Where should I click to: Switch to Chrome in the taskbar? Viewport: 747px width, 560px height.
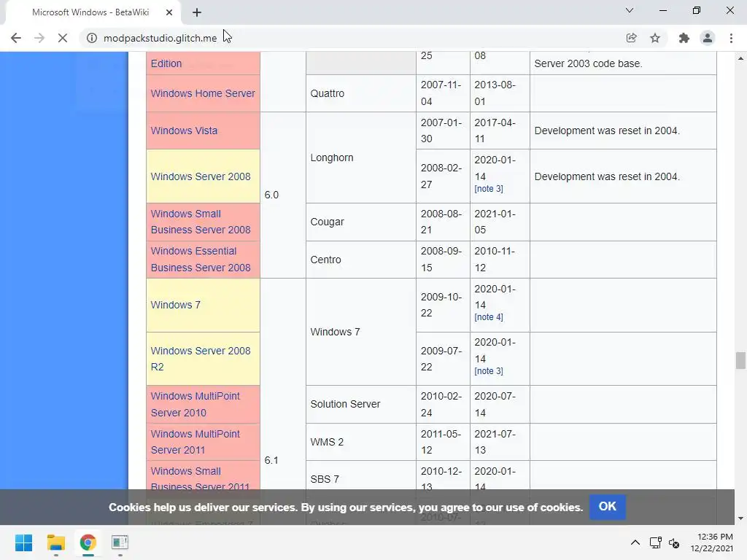tap(88, 542)
